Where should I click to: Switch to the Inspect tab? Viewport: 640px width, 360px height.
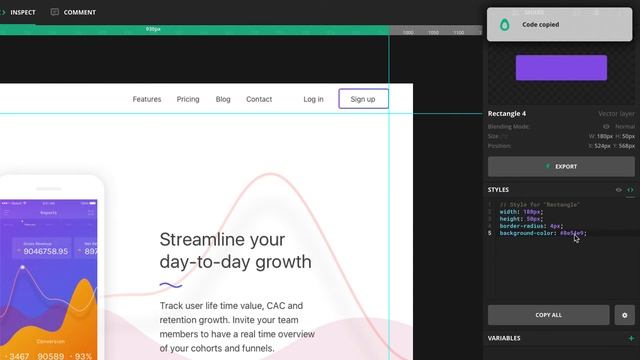point(22,12)
